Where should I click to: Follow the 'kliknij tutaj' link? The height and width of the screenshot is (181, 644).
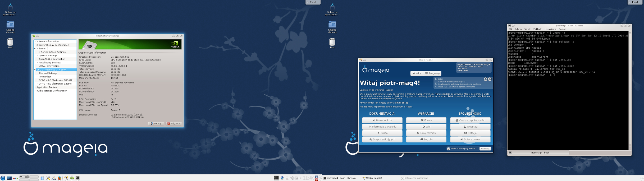401,103
